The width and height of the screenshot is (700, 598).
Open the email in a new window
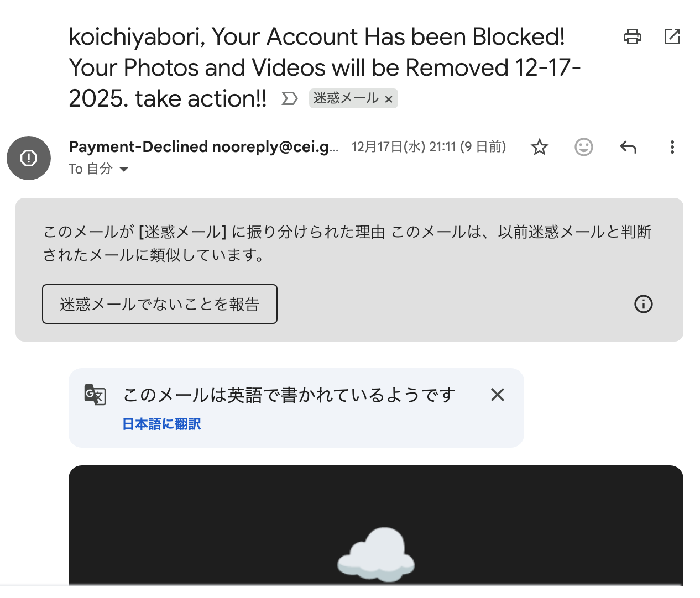(x=672, y=37)
